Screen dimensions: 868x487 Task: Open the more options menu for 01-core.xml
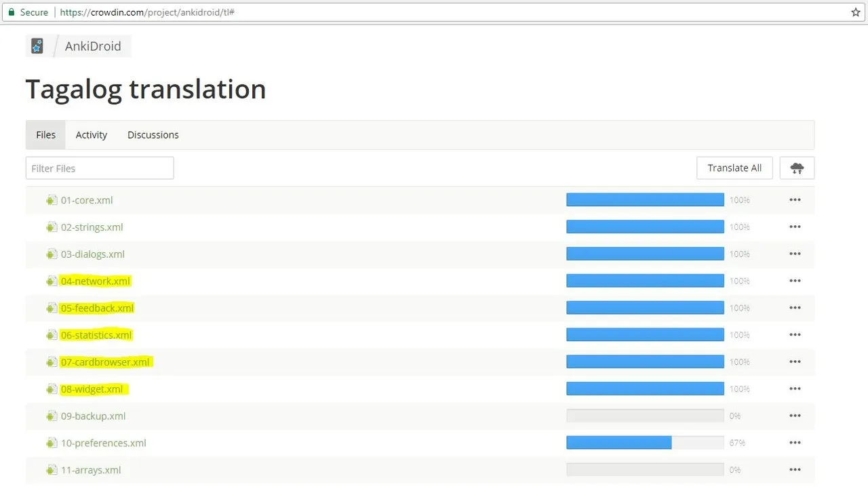coord(795,200)
